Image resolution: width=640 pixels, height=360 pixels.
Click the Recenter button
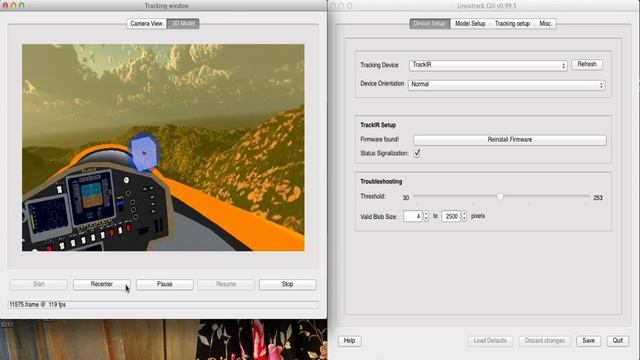[x=102, y=284]
